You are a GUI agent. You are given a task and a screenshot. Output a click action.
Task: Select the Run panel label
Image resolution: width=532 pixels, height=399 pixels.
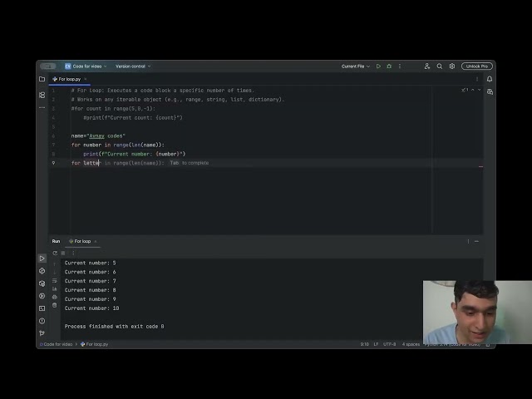(x=56, y=241)
